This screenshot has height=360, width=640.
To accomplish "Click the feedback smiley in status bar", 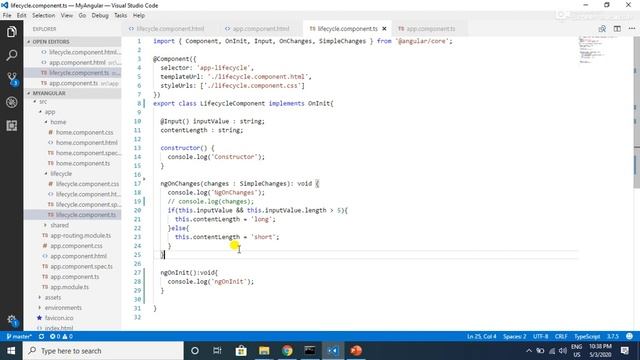I will click(x=629, y=336).
